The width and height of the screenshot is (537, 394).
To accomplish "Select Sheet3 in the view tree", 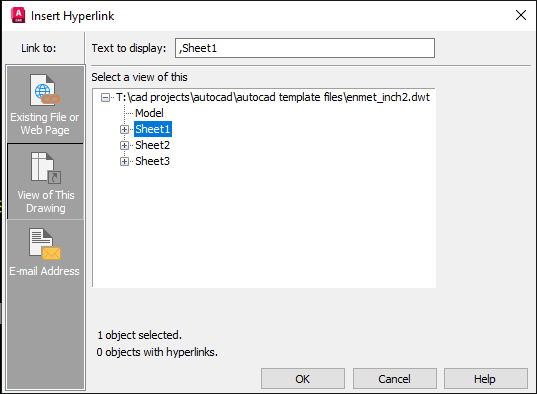I will point(152,161).
